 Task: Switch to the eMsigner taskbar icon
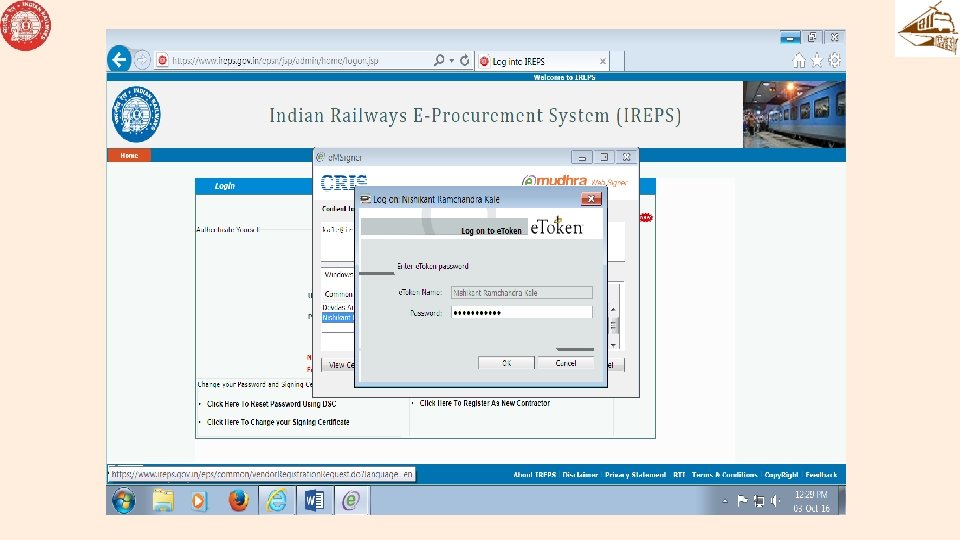[351, 501]
